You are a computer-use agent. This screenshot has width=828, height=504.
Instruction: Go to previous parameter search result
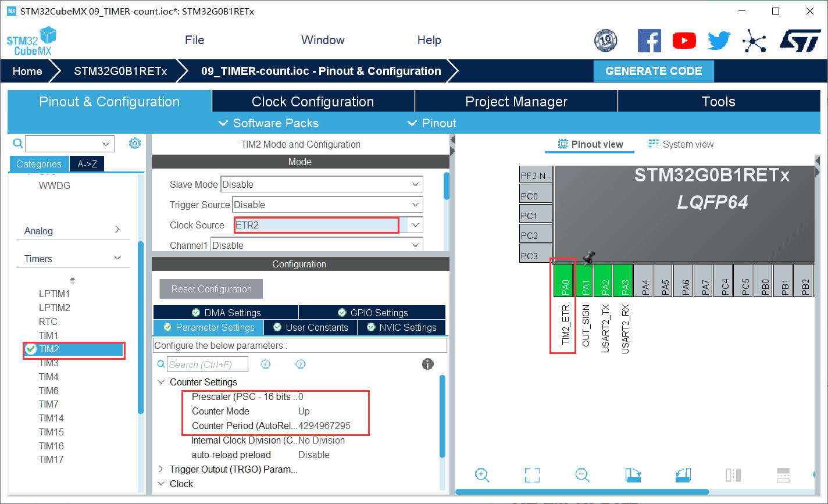click(266, 364)
